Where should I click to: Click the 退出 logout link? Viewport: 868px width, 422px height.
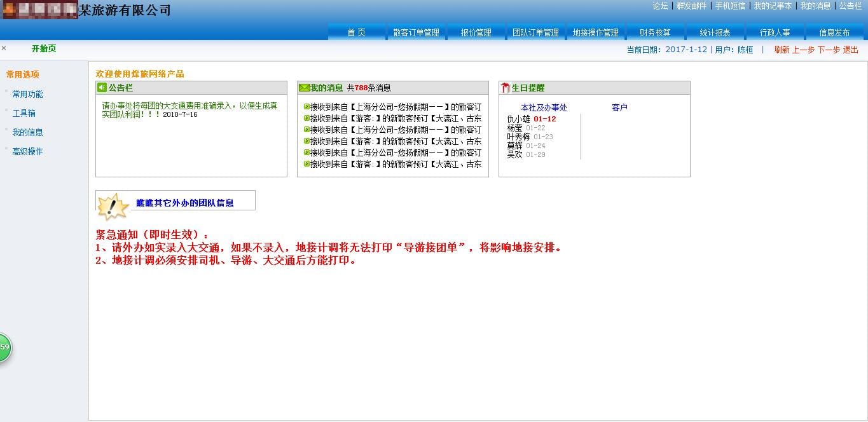pos(851,50)
